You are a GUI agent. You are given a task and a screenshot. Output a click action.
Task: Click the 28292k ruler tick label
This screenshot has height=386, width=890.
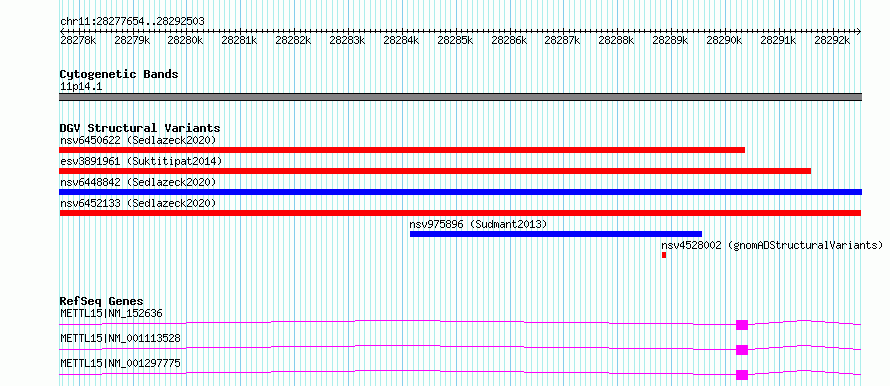pyautogui.click(x=832, y=40)
